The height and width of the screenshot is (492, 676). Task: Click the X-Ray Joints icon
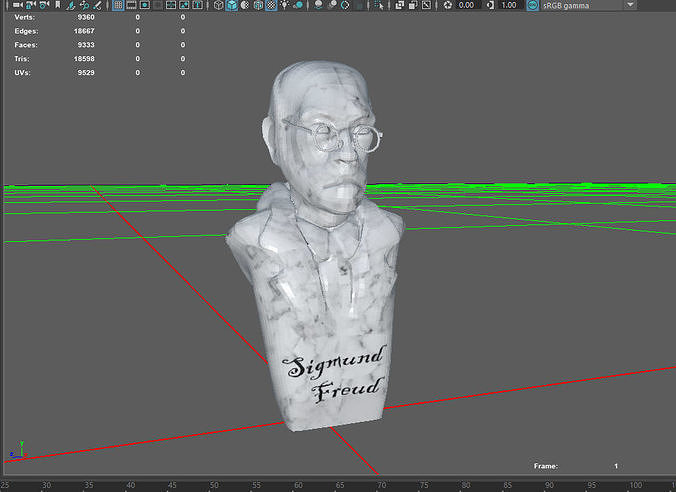click(426, 5)
